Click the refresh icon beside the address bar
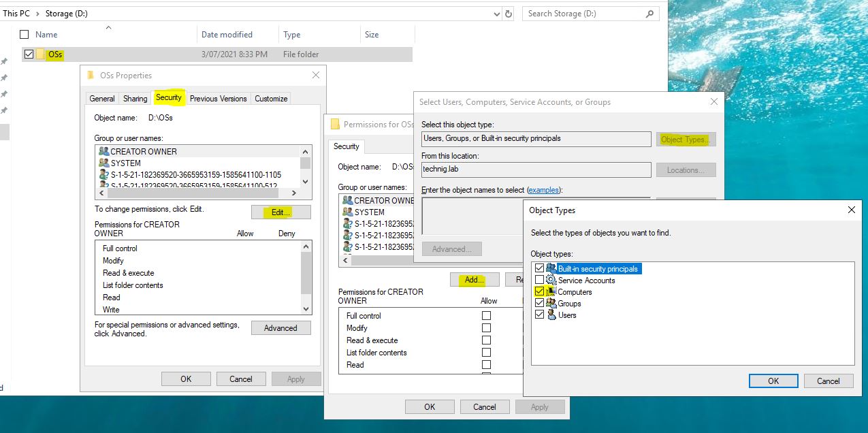The image size is (868, 433). (x=509, y=13)
